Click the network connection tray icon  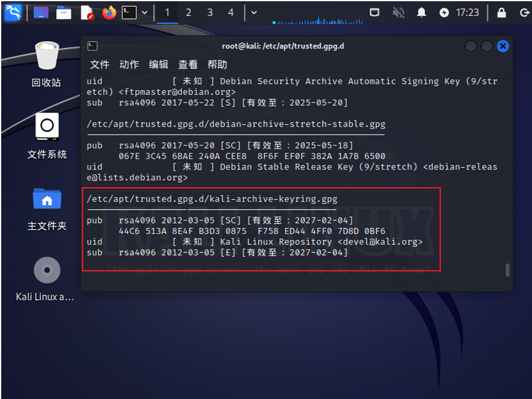tap(375, 12)
